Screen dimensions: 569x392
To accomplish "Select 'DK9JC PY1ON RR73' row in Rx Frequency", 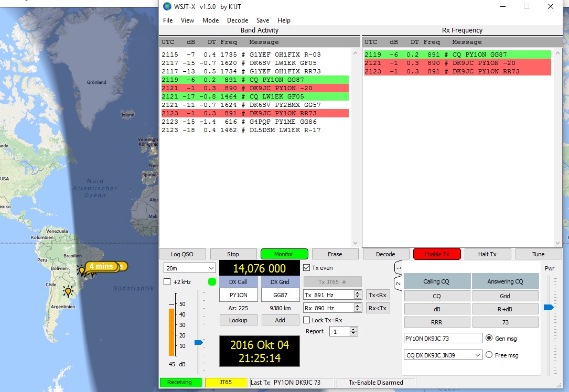I will coord(458,71).
